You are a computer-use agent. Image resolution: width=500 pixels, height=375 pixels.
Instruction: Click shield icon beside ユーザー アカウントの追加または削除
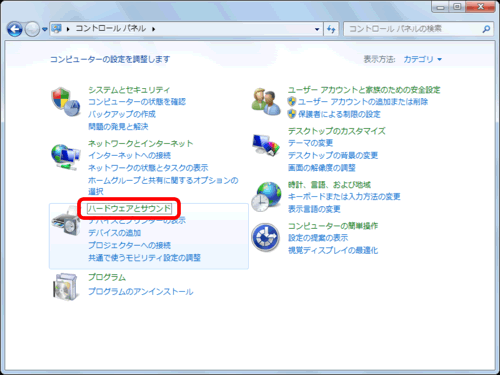[292, 101]
